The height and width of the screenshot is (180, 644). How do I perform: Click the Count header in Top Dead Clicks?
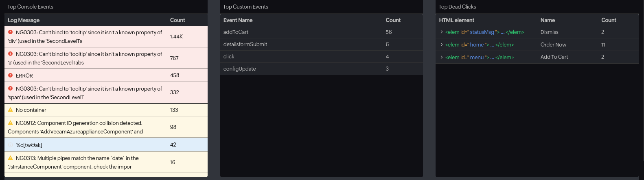pyautogui.click(x=609, y=20)
